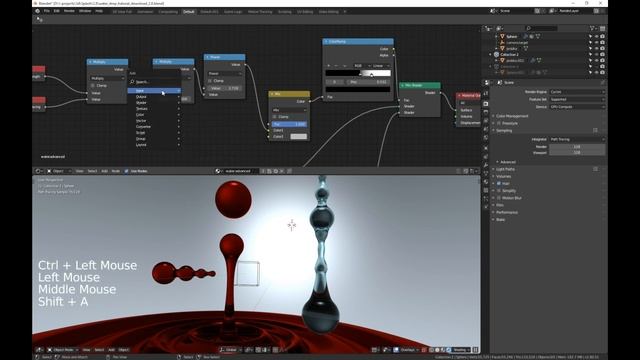Expand the Color Management panel

512,116
